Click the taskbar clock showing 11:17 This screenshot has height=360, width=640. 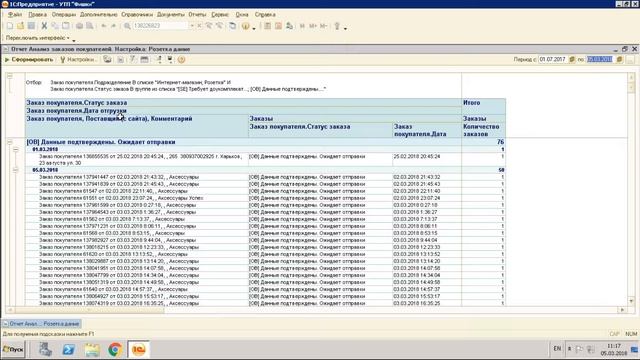click(613, 349)
